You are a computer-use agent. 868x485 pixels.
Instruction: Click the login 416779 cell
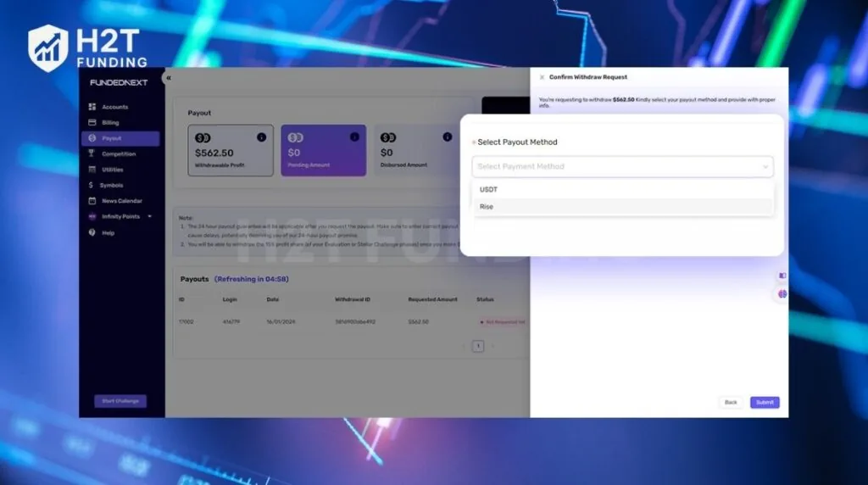[231, 321]
